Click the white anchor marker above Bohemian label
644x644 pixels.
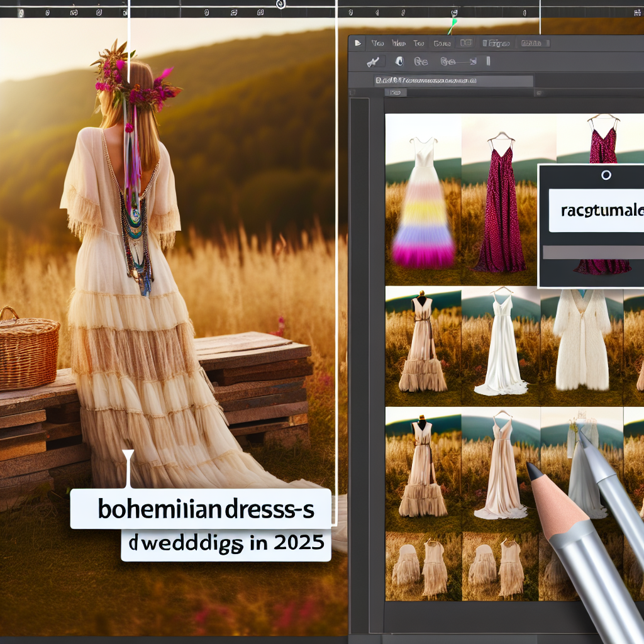click(x=128, y=456)
